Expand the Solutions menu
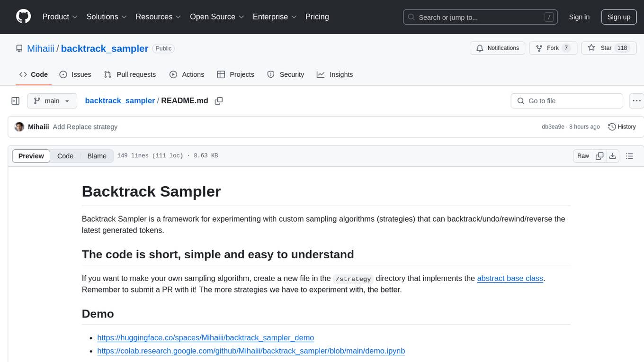The width and height of the screenshot is (644, 362). tap(107, 17)
